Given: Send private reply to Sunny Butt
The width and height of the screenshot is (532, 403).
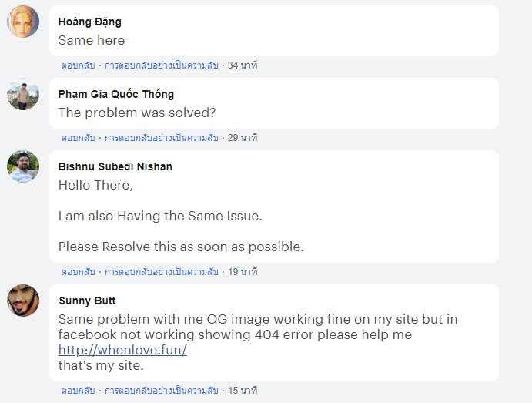Looking at the screenshot, I should 161,391.
